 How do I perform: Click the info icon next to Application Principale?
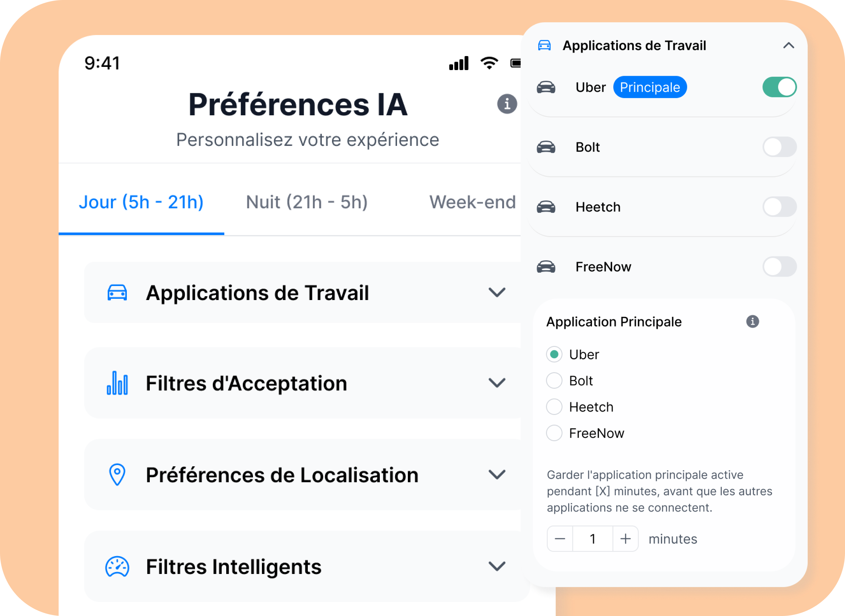point(752,321)
